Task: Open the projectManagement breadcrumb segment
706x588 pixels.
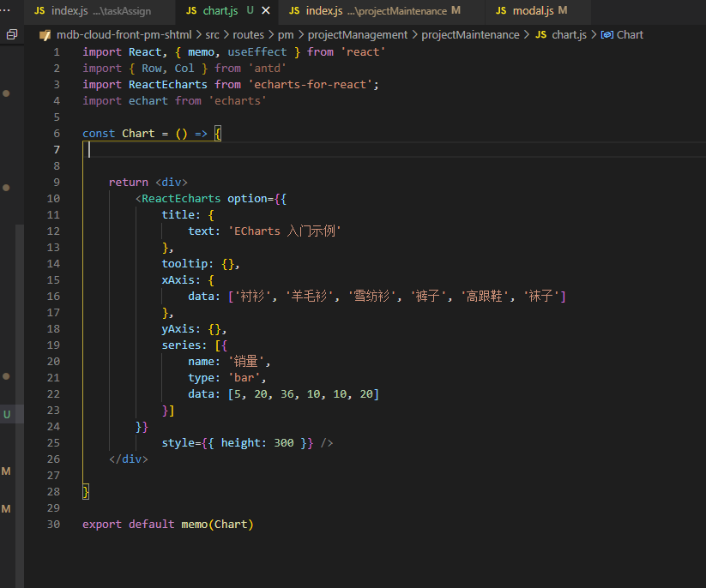Action: [x=358, y=34]
